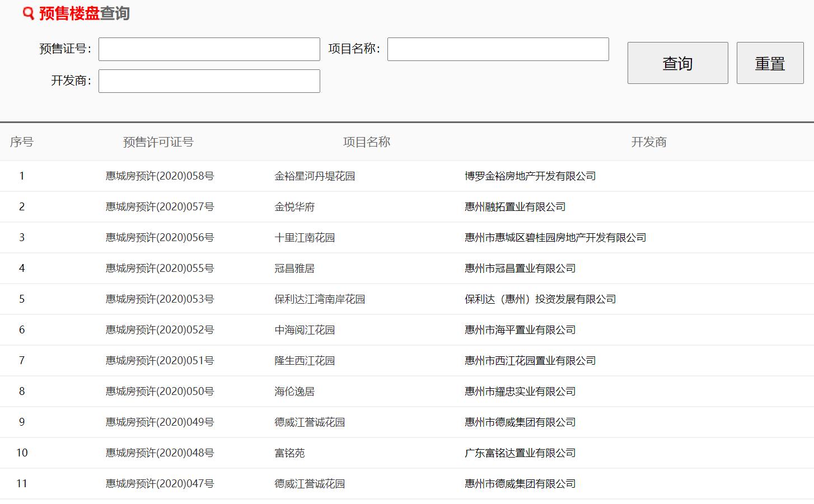Click the 项目名称 input field
This screenshot has height=504, width=814.
tap(497, 49)
